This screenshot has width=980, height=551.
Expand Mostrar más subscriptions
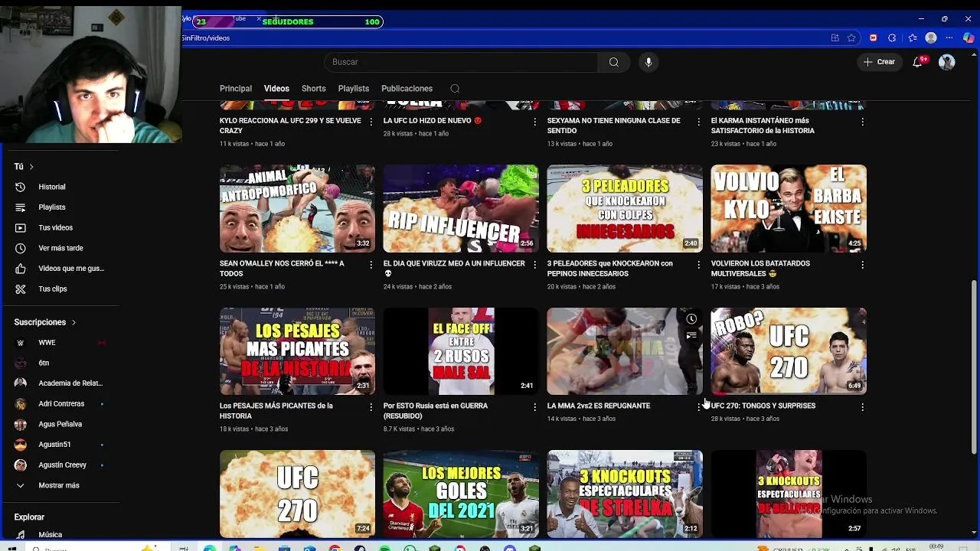[x=60, y=485]
